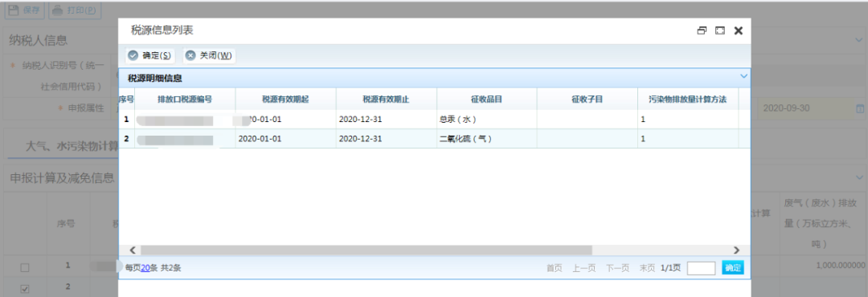The height and width of the screenshot is (297, 868).
Task: Click the 确定(S) confirm button
Action: pyautogui.click(x=149, y=55)
